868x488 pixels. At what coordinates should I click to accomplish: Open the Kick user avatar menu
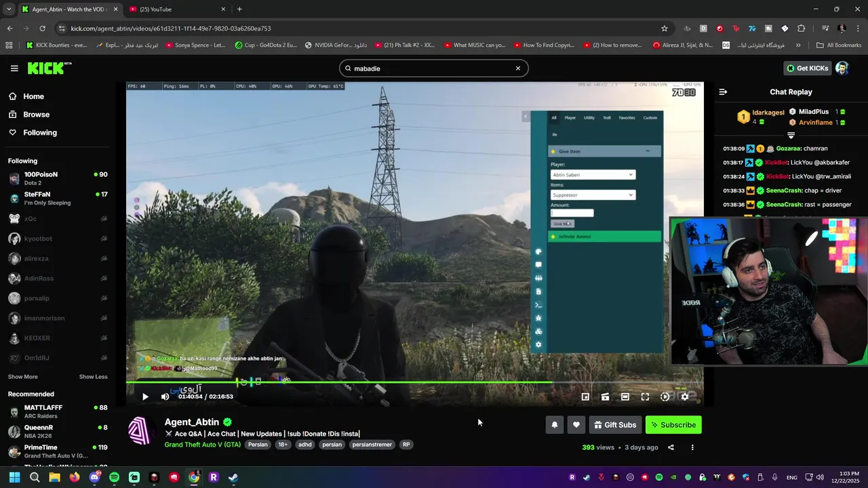pyautogui.click(x=842, y=68)
